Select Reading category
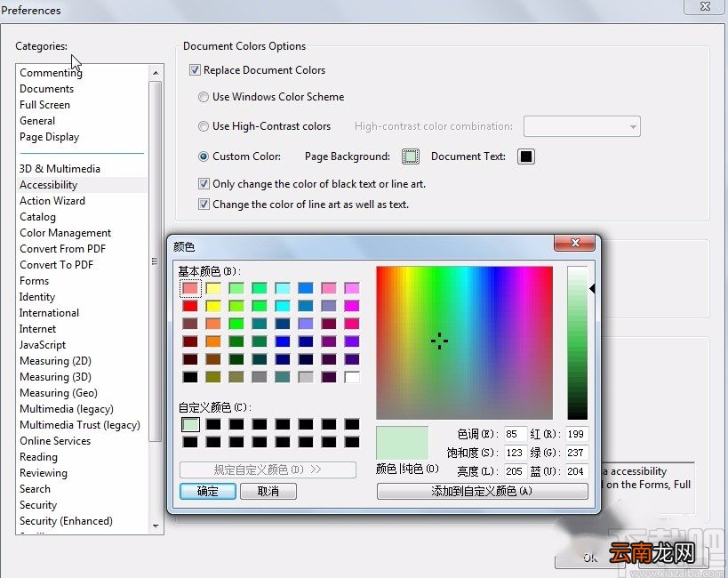The image size is (728, 578). [38, 457]
